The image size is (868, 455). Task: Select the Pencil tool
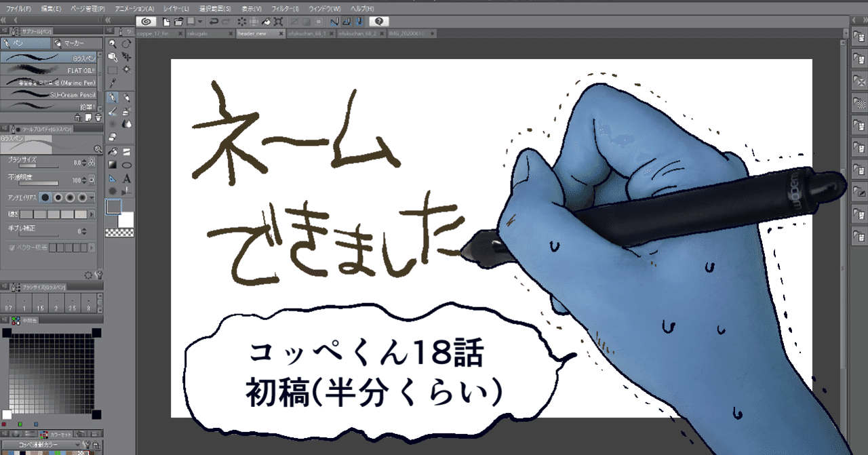point(127,98)
